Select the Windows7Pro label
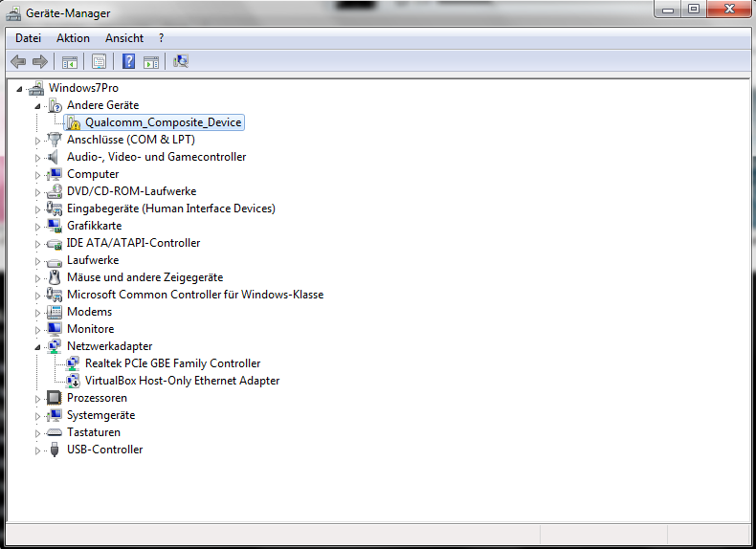 pyautogui.click(x=83, y=88)
